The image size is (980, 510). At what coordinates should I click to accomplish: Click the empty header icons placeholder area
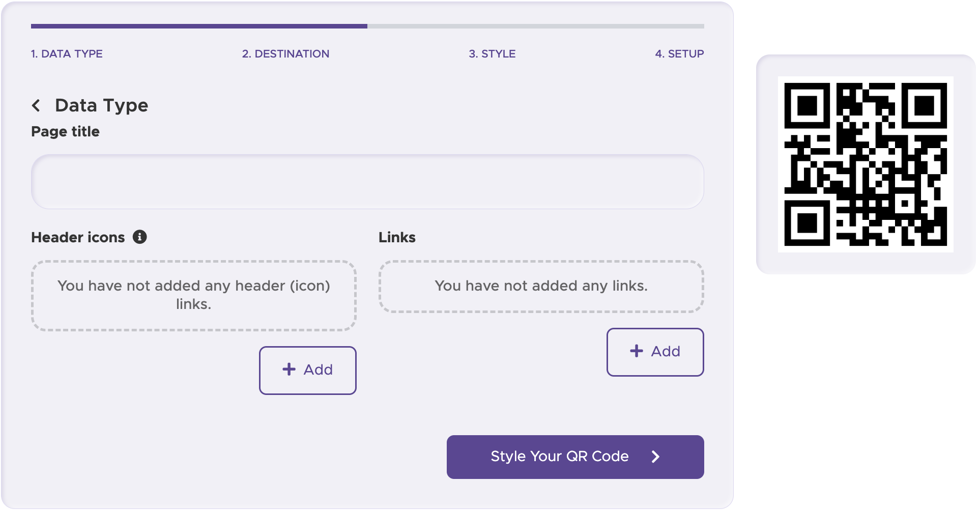194,295
